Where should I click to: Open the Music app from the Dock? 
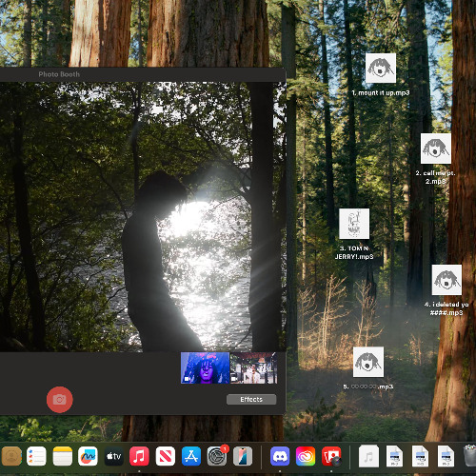click(139, 456)
